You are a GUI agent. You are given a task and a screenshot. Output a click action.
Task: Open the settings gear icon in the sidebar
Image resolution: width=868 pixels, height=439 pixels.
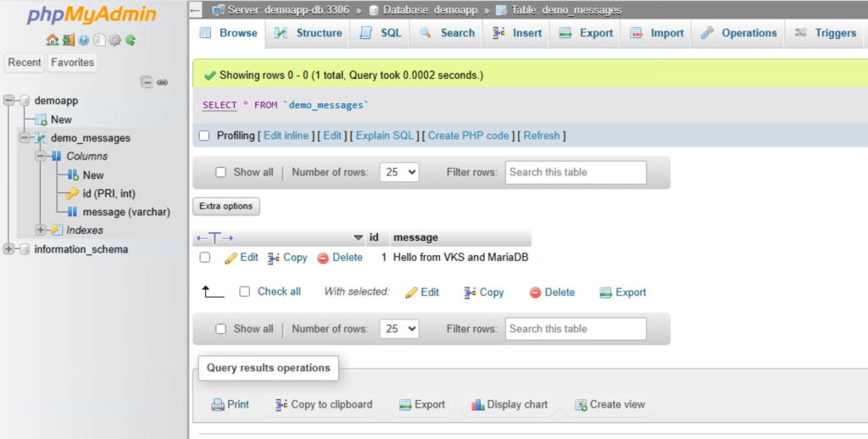pyautogui.click(x=115, y=40)
